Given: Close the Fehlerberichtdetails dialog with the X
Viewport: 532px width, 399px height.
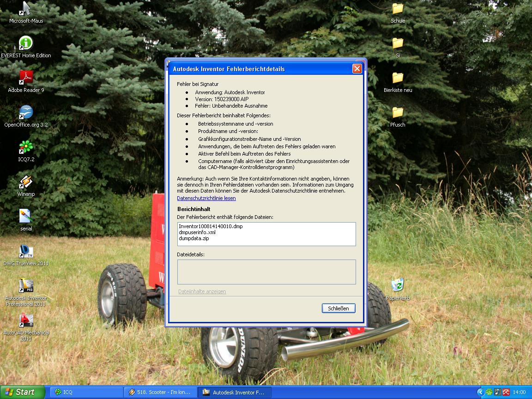Looking at the screenshot, I should 357,69.
